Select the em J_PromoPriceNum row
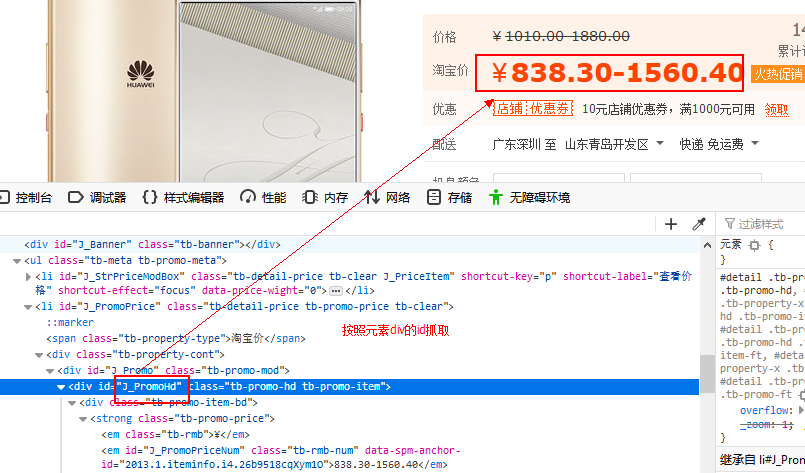The height and width of the screenshot is (473, 805). click(280, 458)
